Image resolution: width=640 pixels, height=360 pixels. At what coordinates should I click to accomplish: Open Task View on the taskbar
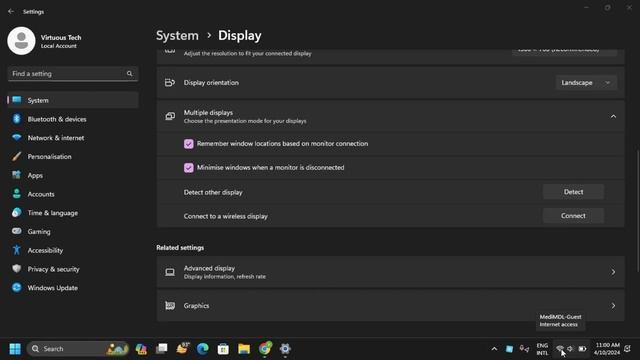pos(162,349)
